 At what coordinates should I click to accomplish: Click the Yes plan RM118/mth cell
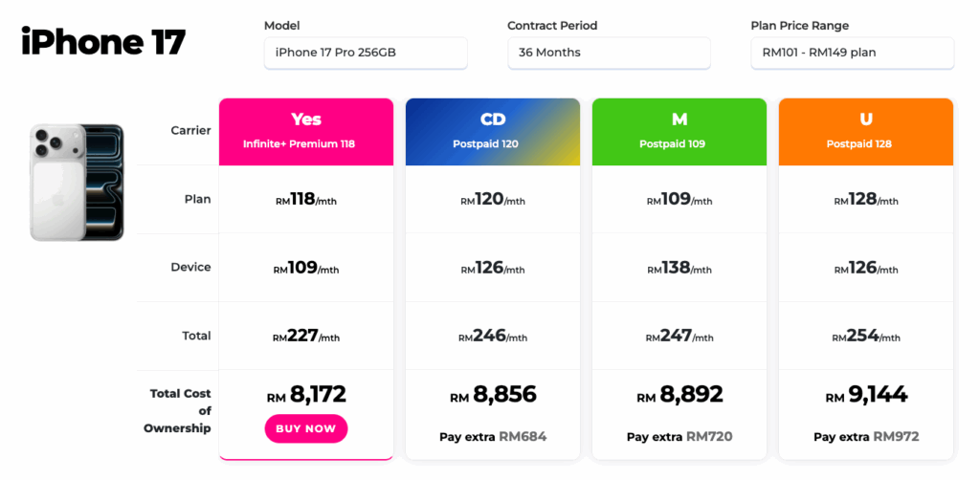point(306,200)
